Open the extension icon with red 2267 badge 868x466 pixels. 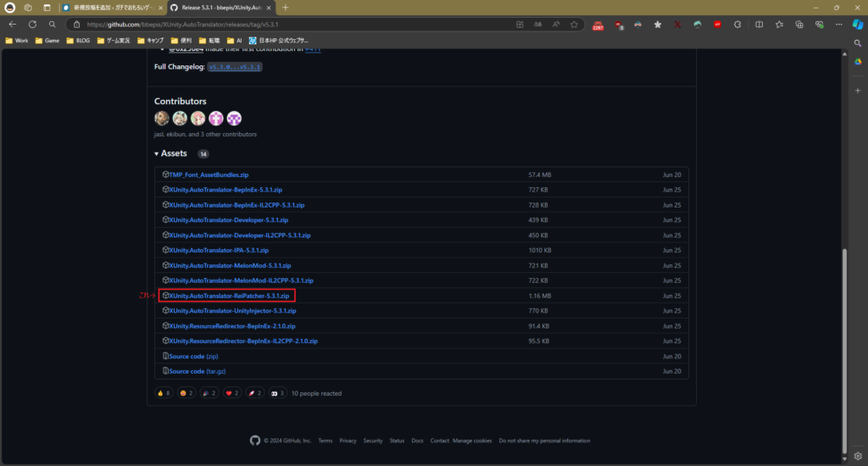pos(598,25)
